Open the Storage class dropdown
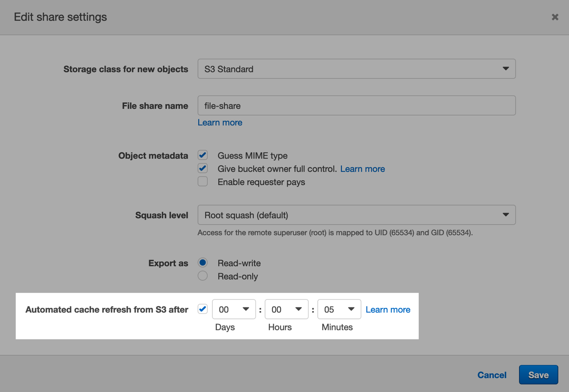Screen dimensions: 569x392 [x=506, y=68]
